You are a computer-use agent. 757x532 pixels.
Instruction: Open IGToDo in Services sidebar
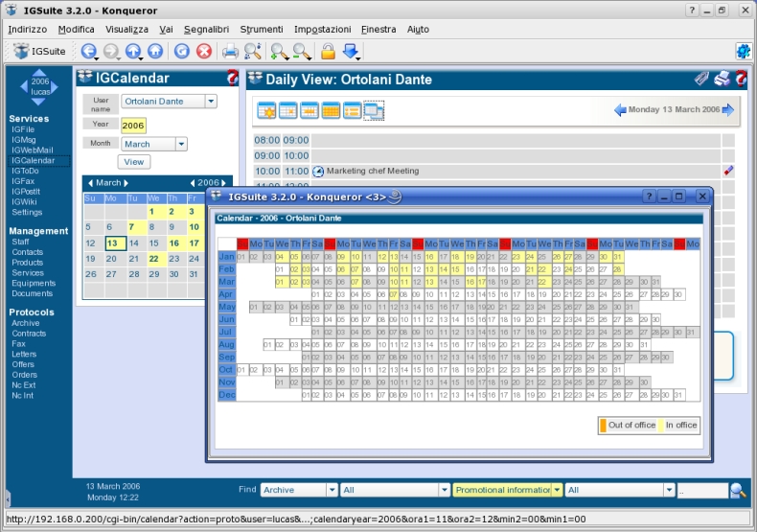tap(25, 171)
